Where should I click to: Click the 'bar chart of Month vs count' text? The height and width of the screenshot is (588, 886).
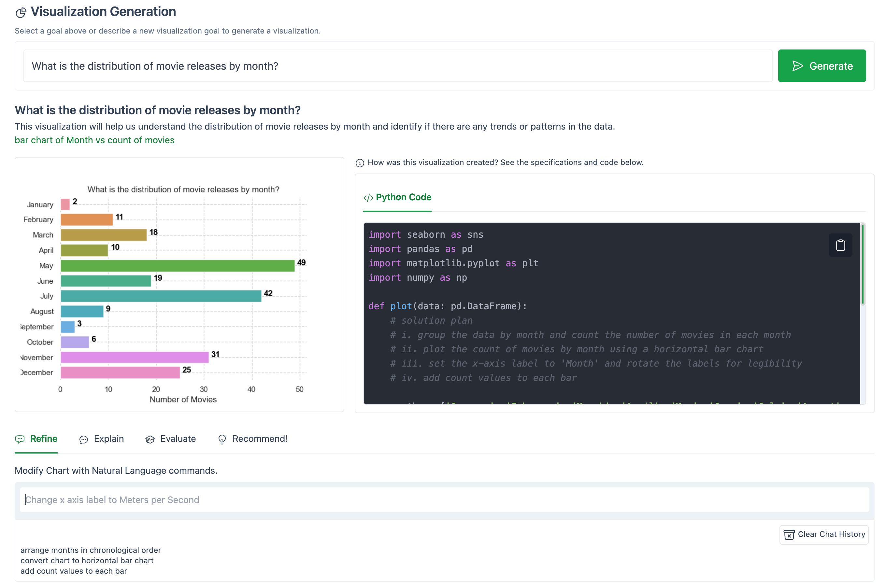[x=94, y=140]
